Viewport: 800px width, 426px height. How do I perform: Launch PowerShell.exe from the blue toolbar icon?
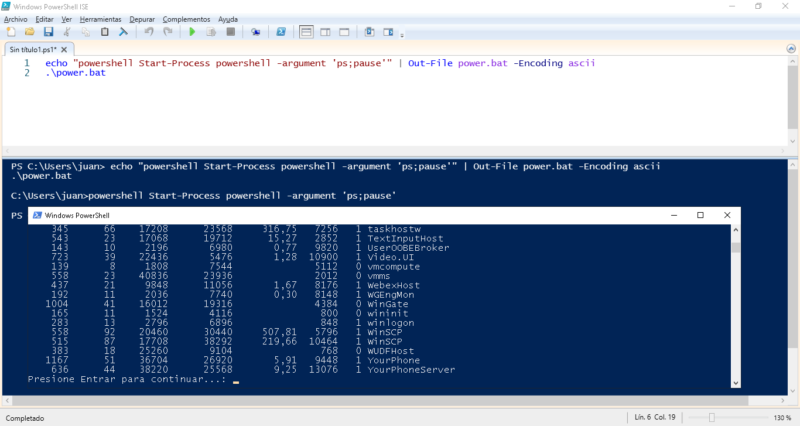(x=281, y=32)
